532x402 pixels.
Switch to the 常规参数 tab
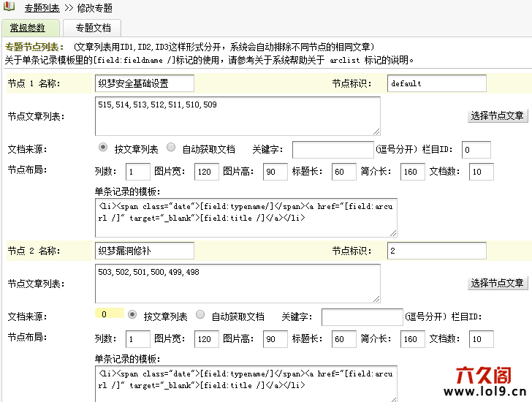[28, 29]
